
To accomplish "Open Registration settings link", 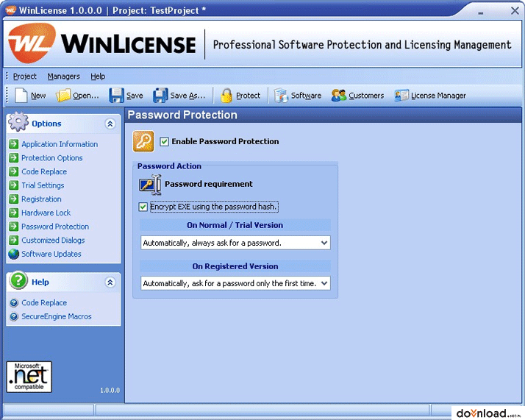I will (x=41, y=199).
